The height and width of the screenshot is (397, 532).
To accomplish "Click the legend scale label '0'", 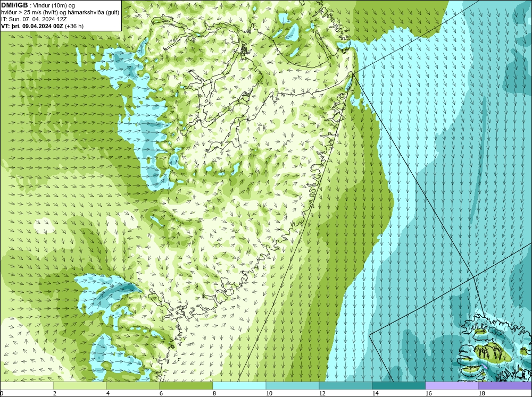I will click(2, 393).
